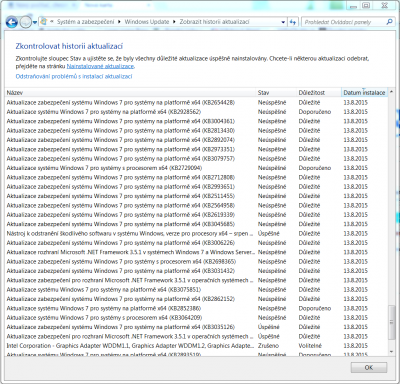Click the scrollbar down arrow

(x=392, y=352)
